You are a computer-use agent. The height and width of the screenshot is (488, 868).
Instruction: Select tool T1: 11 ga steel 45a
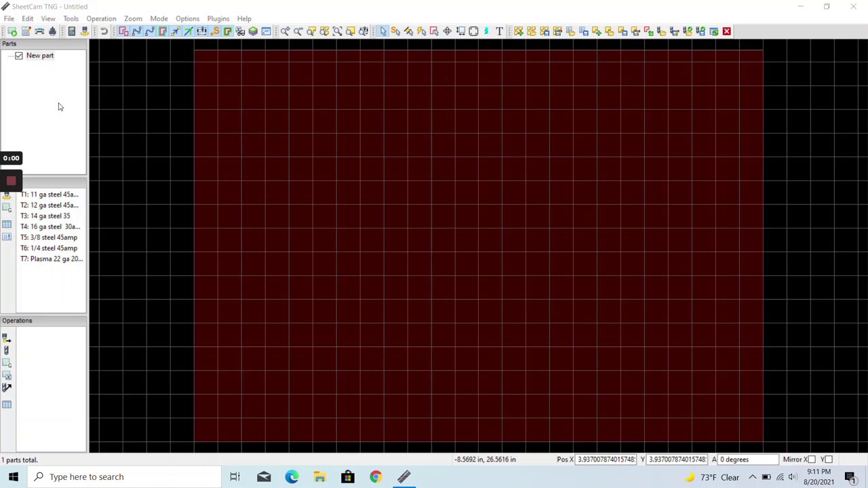coord(49,195)
